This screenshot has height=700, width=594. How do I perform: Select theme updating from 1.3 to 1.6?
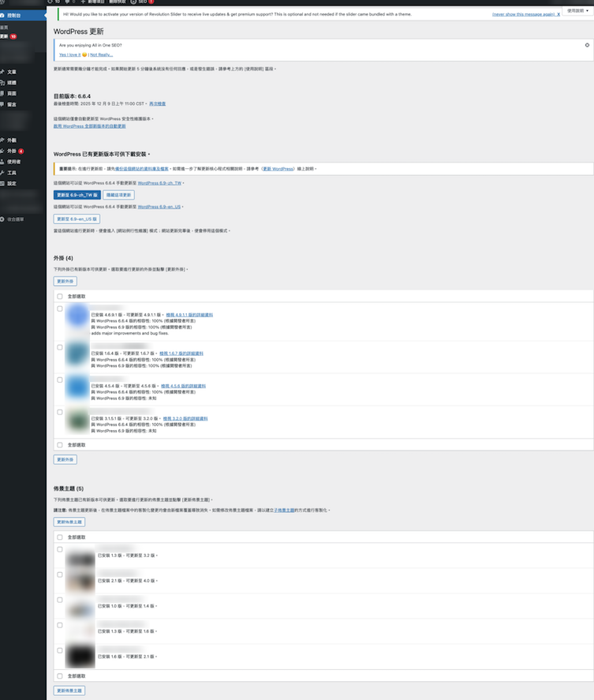(60, 626)
